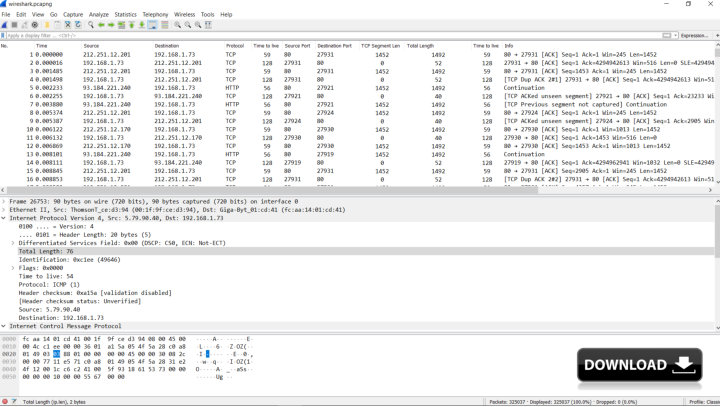
Task: Jump to the last packet
Action: point(141,25)
